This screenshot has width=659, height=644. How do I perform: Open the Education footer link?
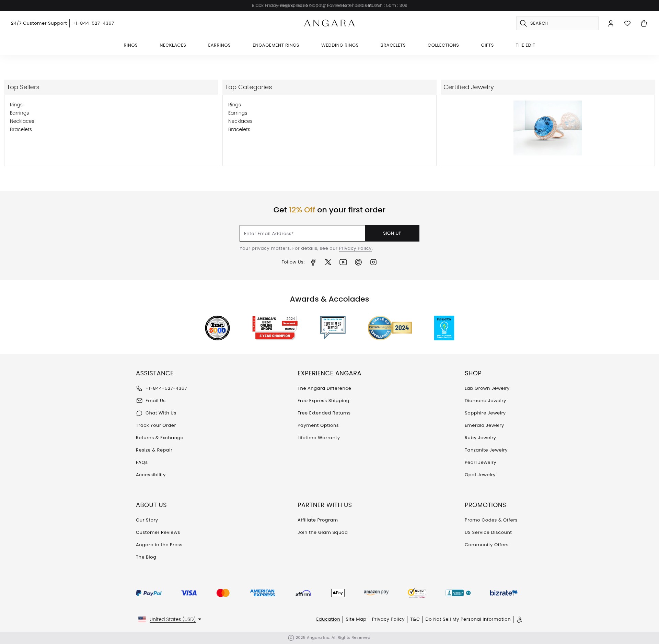tap(328, 619)
